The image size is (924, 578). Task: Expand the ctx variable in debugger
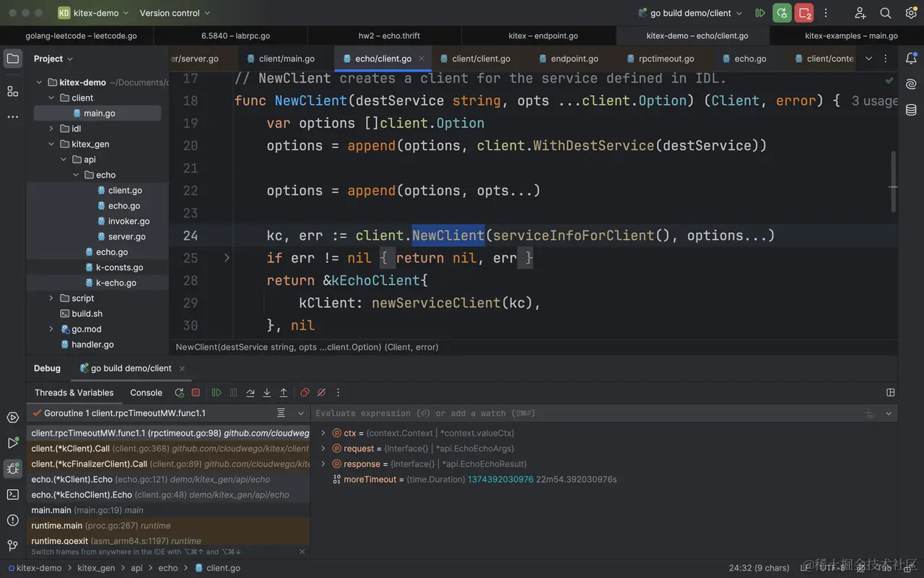point(323,433)
